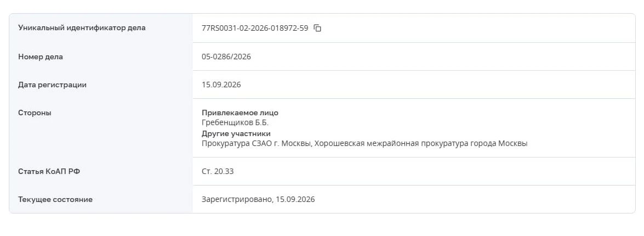The image size is (644, 236).
Task: Click registration date 15.09.2026 value
Action: pos(221,85)
